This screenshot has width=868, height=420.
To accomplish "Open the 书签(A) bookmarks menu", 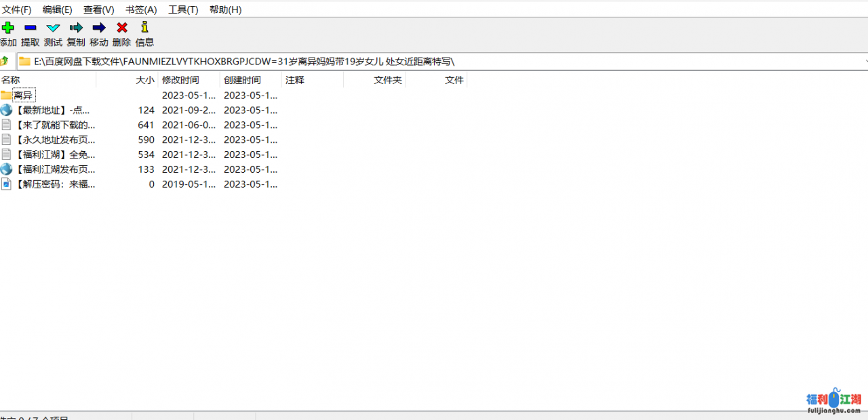I will 141,9.
